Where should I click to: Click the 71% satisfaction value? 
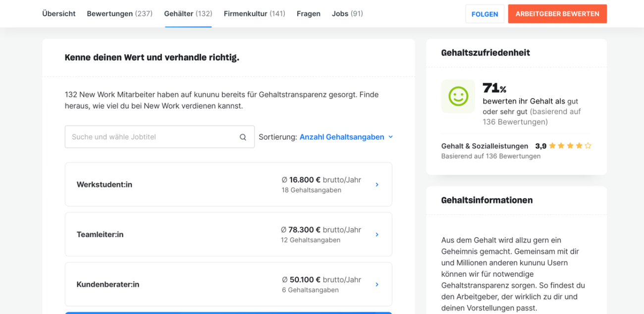[x=494, y=88]
